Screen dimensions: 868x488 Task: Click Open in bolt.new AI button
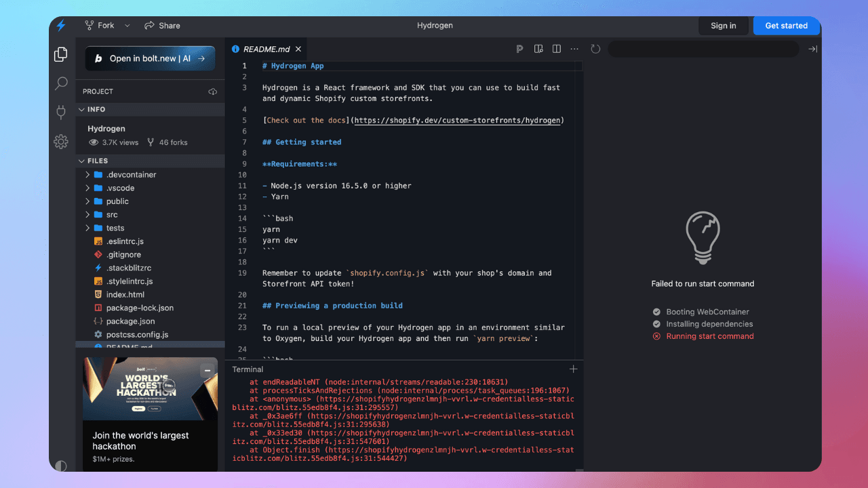click(x=150, y=58)
